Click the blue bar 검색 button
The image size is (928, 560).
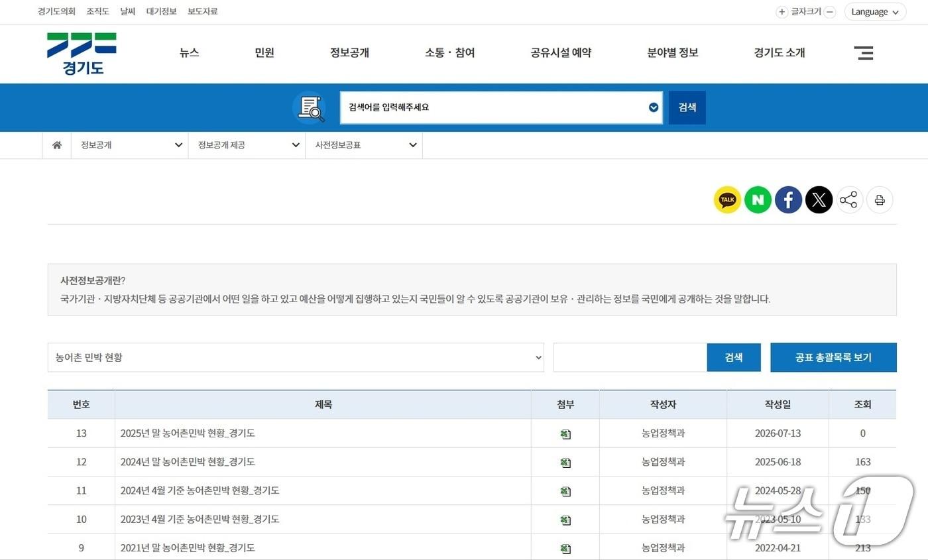point(687,107)
